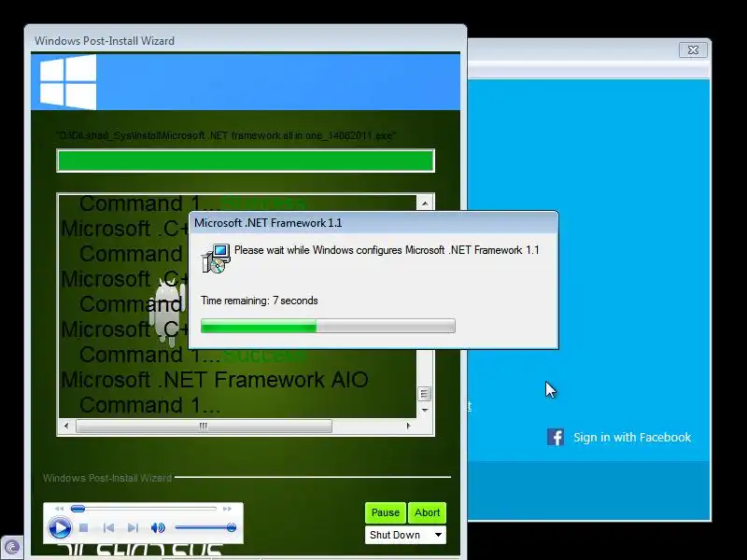Close the blue background window

click(x=693, y=49)
